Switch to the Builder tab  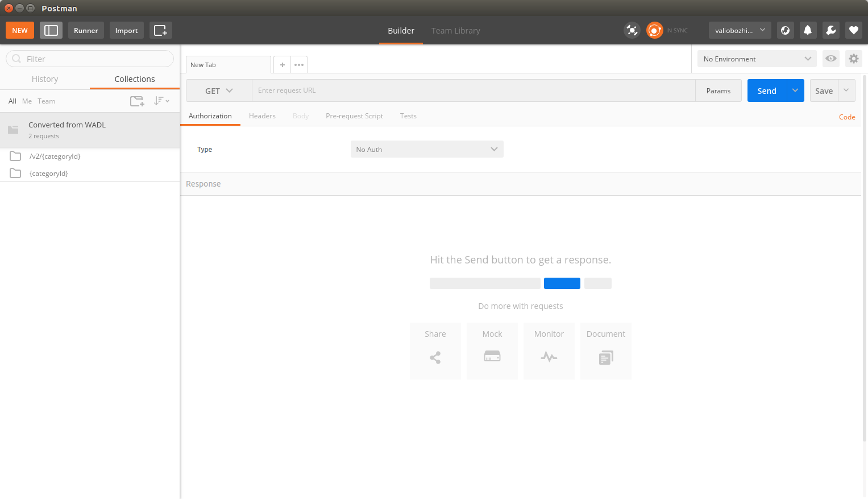pyautogui.click(x=401, y=31)
